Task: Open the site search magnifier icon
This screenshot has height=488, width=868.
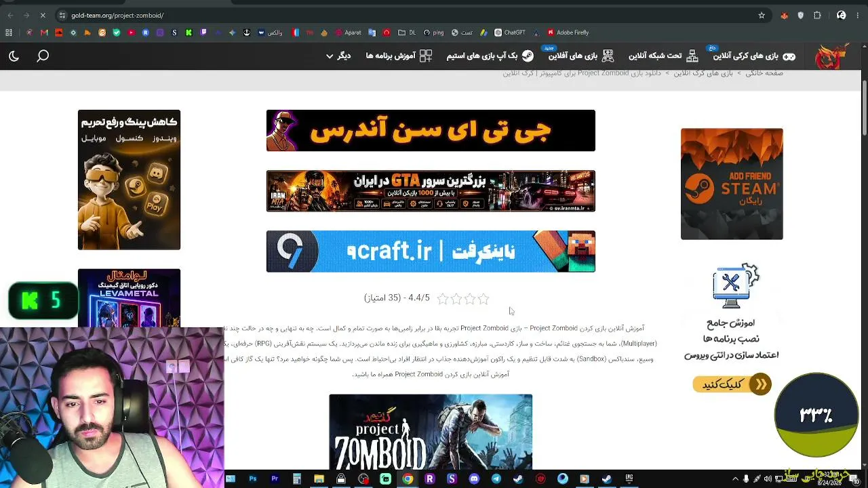Action: (x=43, y=56)
